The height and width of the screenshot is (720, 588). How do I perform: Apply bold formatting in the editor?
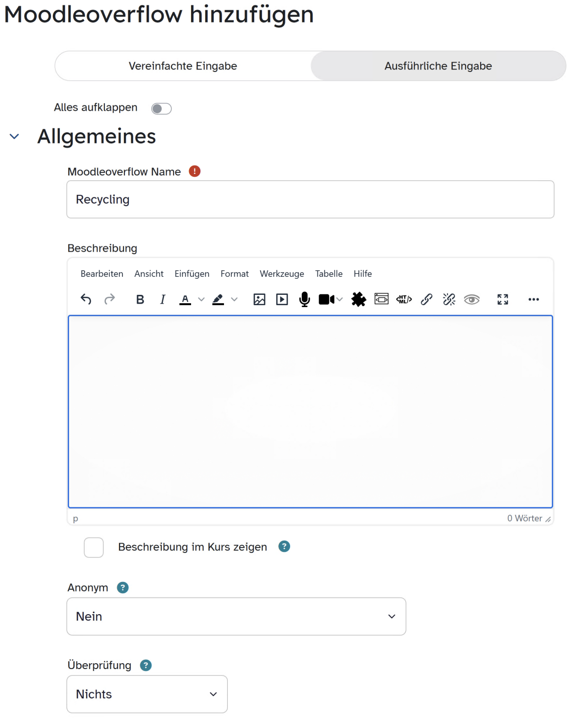140,299
